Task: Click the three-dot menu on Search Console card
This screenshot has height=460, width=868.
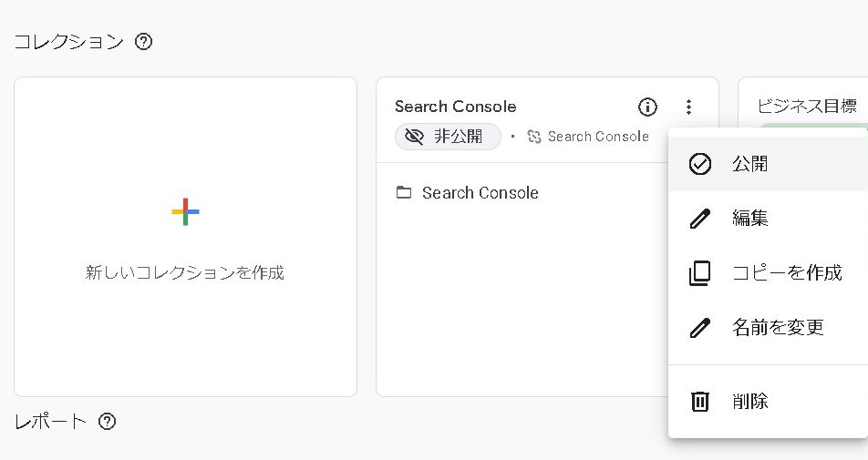Action: tap(688, 107)
